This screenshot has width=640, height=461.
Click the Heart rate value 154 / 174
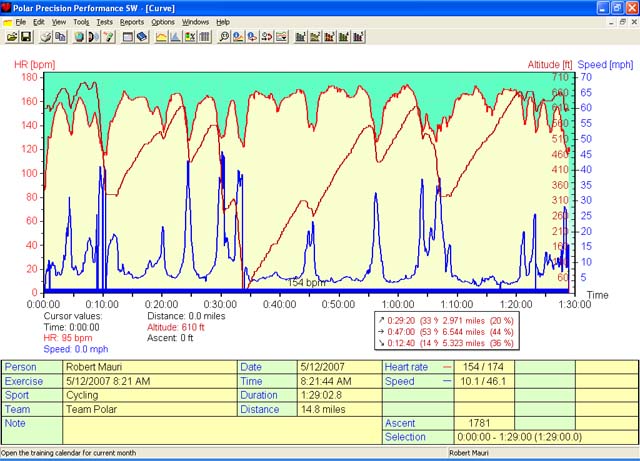[x=483, y=367]
